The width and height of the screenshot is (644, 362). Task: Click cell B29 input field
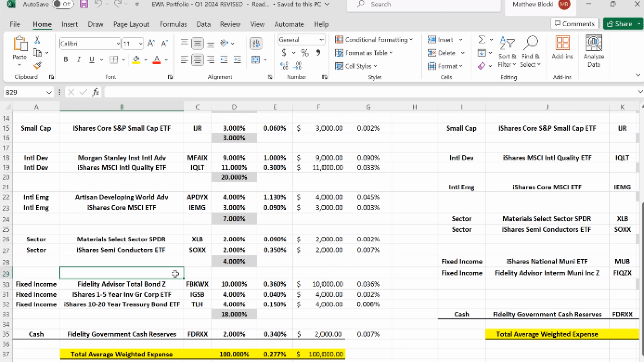[x=122, y=273]
